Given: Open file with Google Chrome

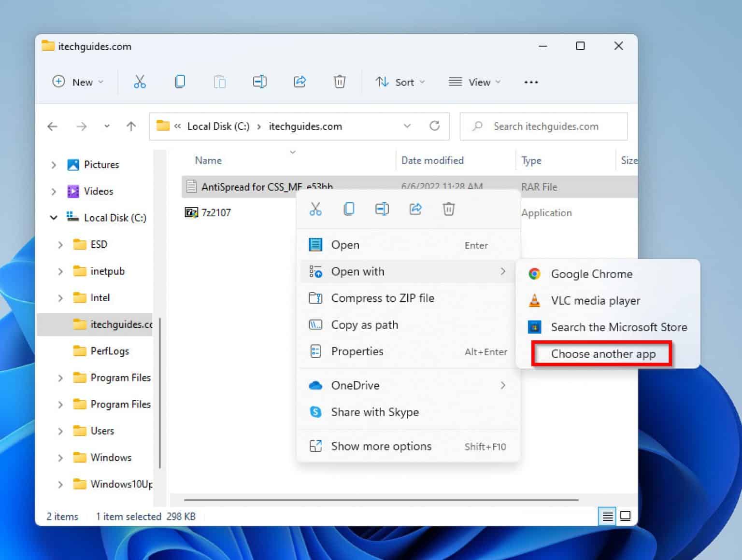Looking at the screenshot, I should click(591, 274).
